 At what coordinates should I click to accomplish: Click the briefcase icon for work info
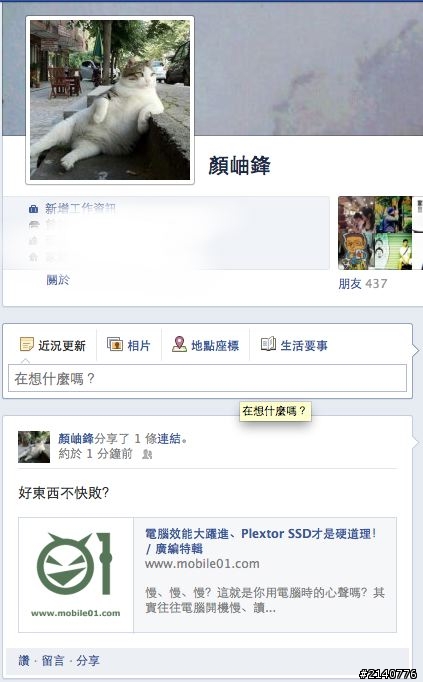pyautogui.click(x=33, y=209)
